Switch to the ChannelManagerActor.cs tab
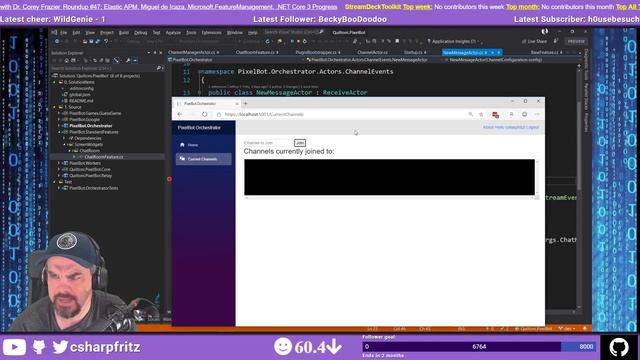640x360 pixels. coord(192,52)
